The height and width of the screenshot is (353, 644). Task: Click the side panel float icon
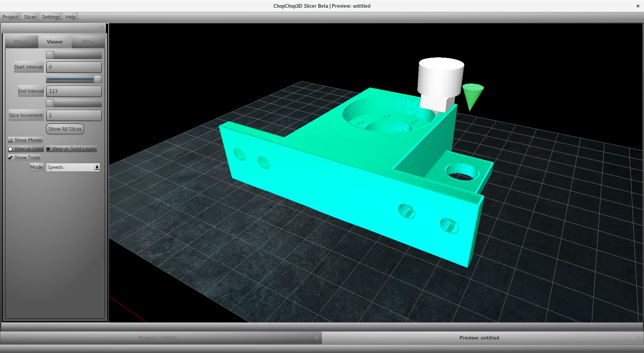click(102, 27)
